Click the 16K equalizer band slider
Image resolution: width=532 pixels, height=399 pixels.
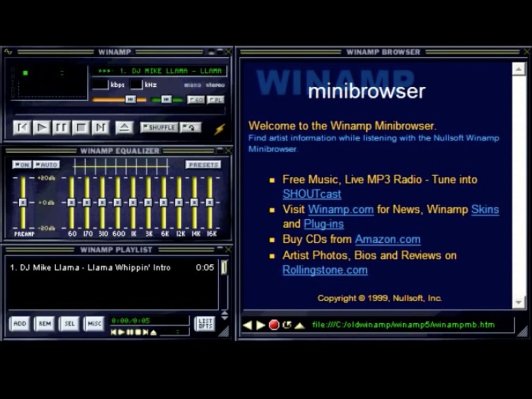(x=210, y=203)
